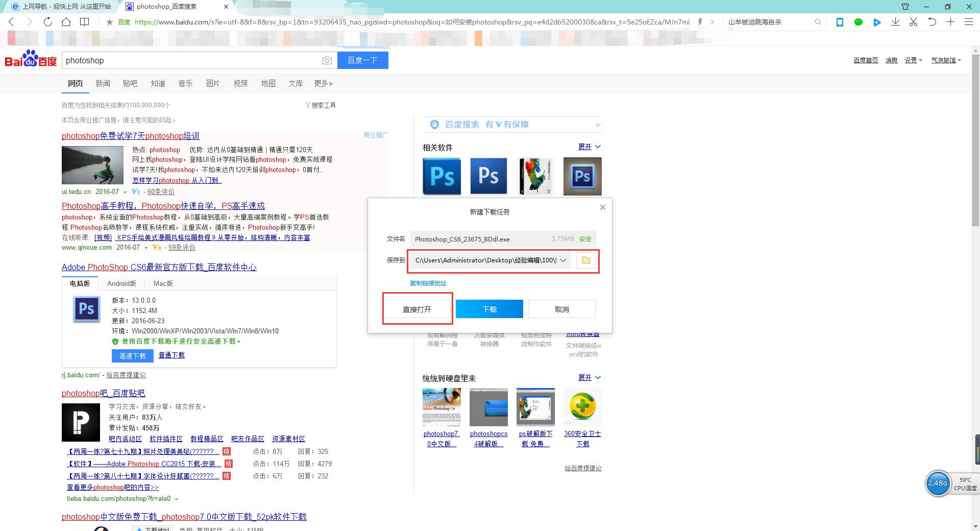
Task: Open the 设置 dropdown menu
Action: pos(913,60)
